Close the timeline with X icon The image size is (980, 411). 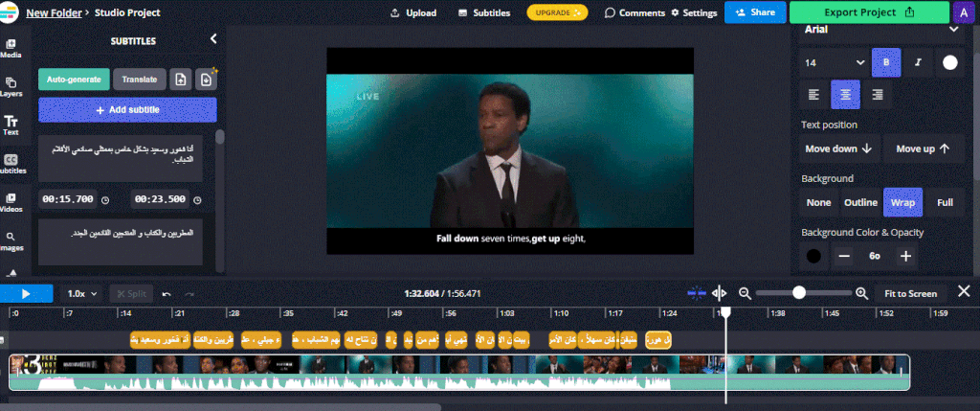coord(965,291)
